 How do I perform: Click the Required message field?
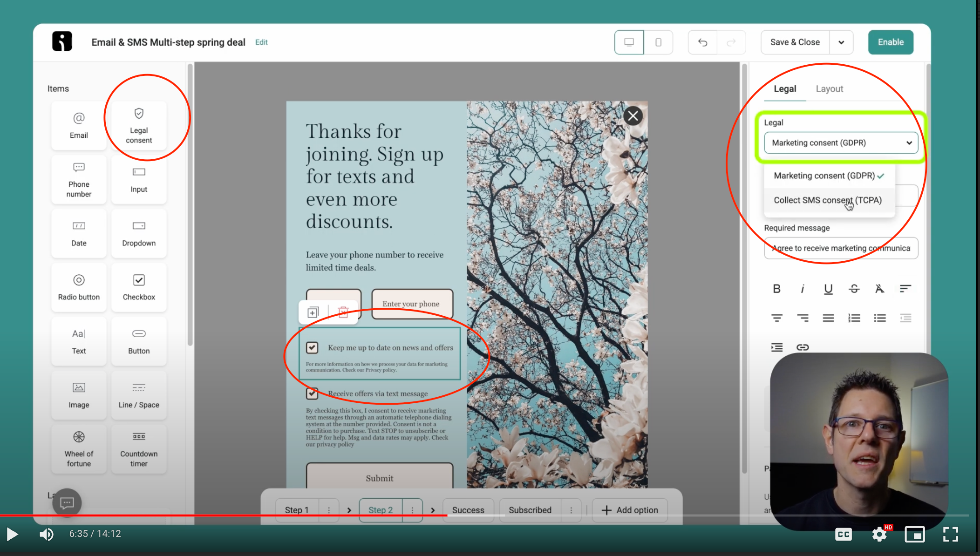pos(841,248)
